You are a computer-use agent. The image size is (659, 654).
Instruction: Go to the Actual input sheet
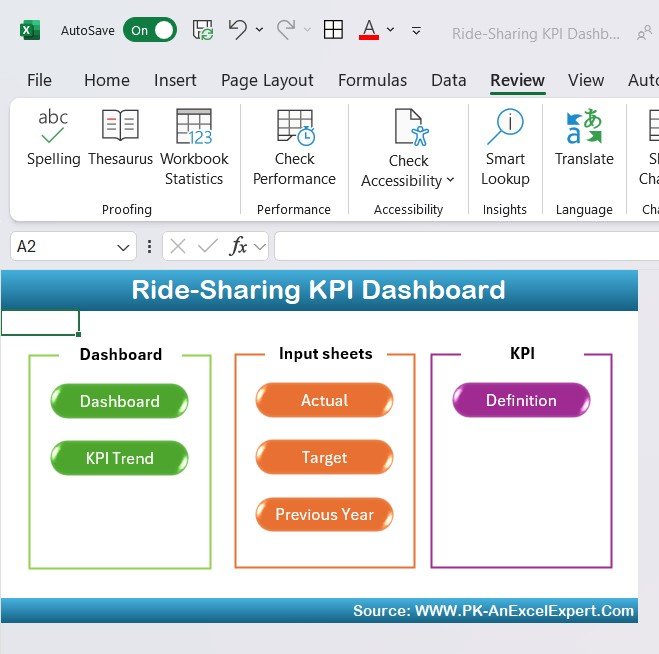pos(324,400)
